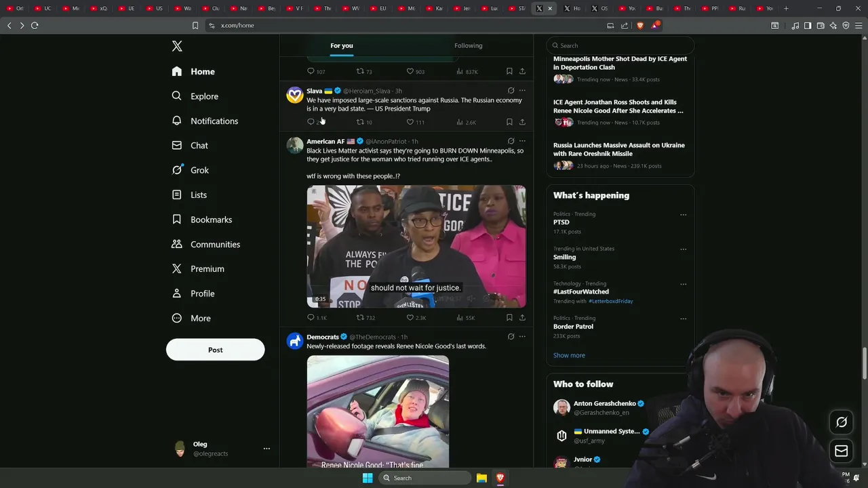Open File Explorer from the taskbar
868x488 pixels.
point(481,478)
